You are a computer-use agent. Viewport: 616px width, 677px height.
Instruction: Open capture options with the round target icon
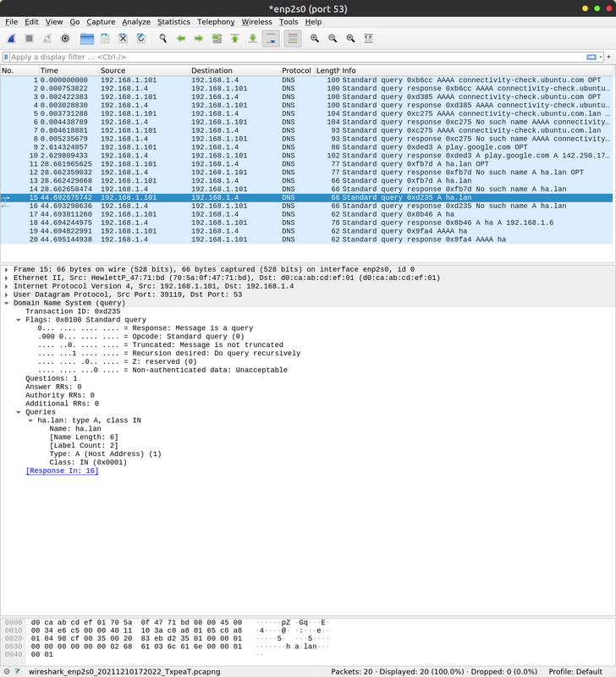tap(65, 38)
